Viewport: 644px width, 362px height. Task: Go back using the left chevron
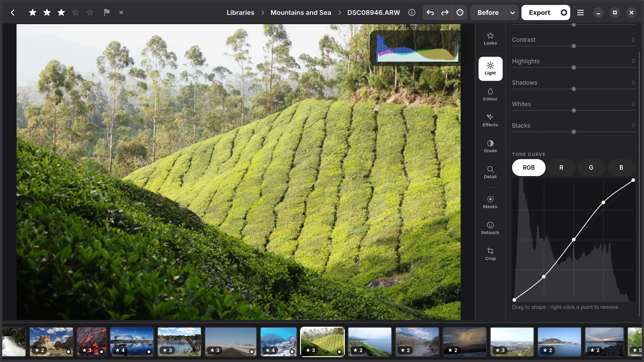13,13
